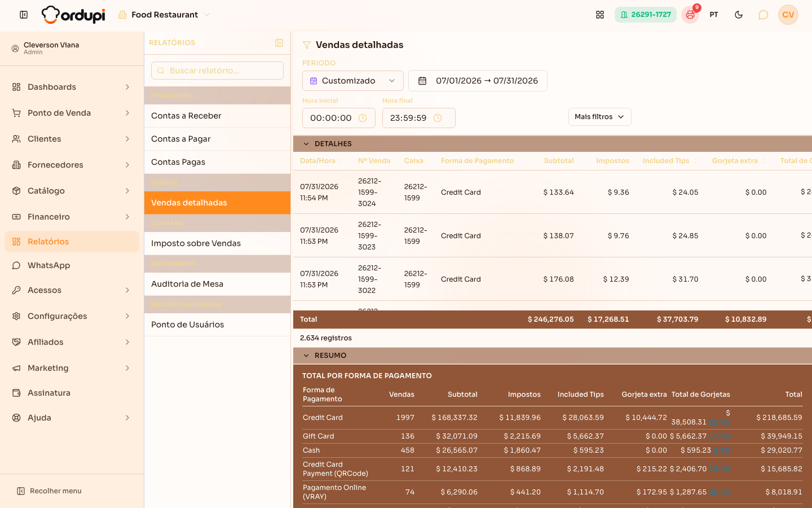
Task: Toggle dark mode moon icon
Action: [x=739, y=15]
